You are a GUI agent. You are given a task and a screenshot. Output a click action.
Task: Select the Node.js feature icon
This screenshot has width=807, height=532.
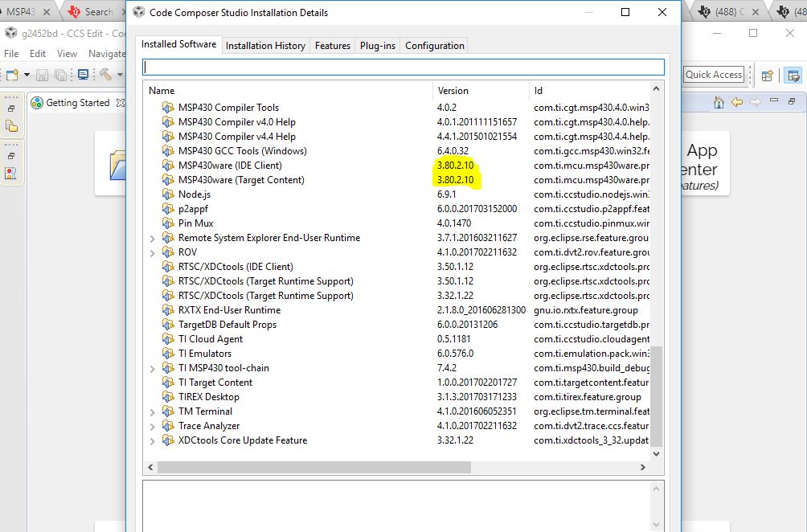click(168, 194)
